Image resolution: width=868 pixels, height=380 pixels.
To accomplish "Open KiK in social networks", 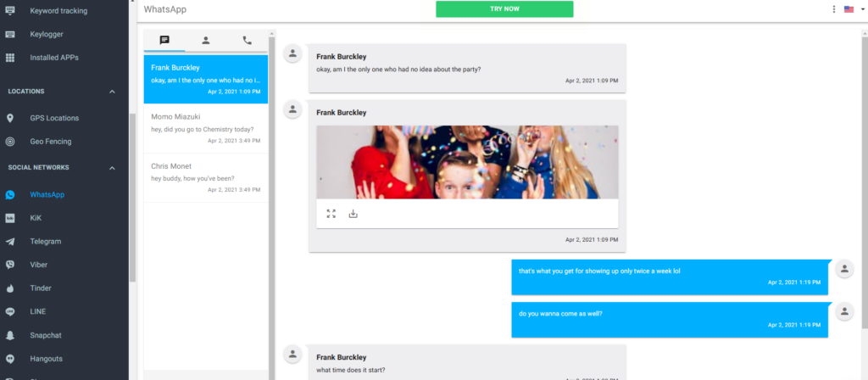I will coord(36,218).
